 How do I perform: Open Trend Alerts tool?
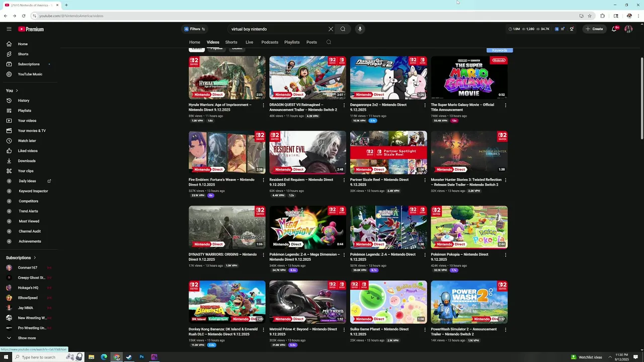click(29, 211)
